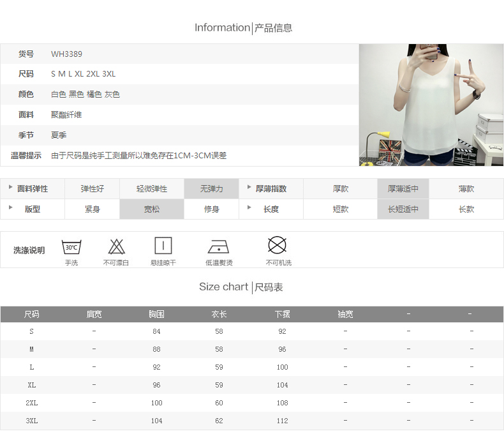Screen dimensions: 504x436
Task: Click the 胸围 column header
Action: click(156, 314)
